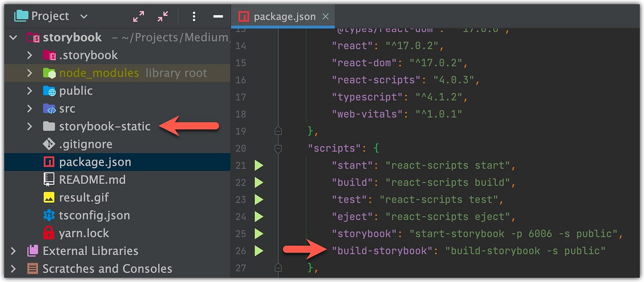The width and height of the screenshot is (644, 282).
Task: Expand the External Libraries node
Action: [14, 251]
